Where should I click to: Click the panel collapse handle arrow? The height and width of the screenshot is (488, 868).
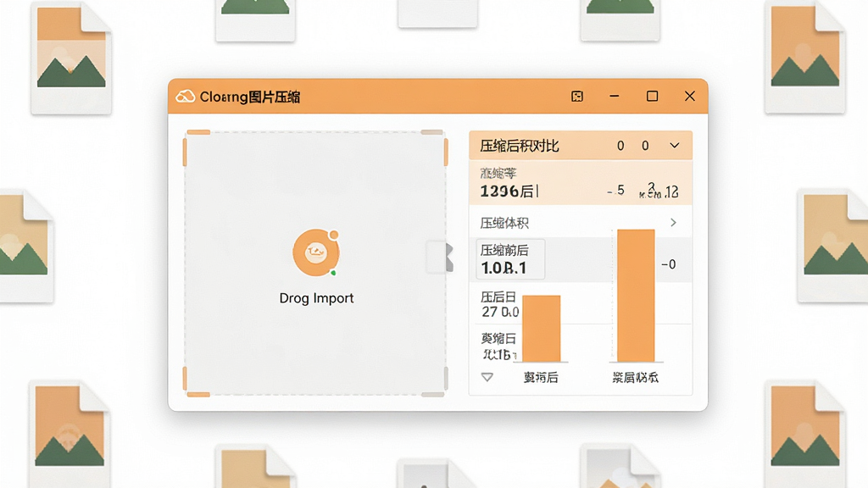click(x=448, y=258)
